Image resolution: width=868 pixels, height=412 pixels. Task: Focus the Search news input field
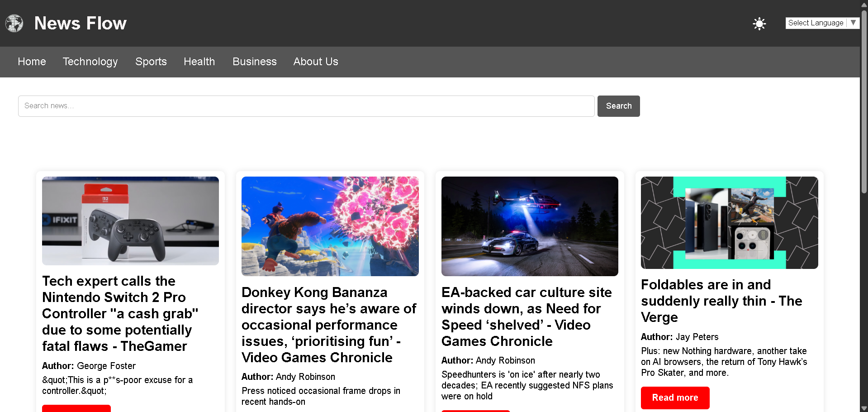(x=306, y=106)
